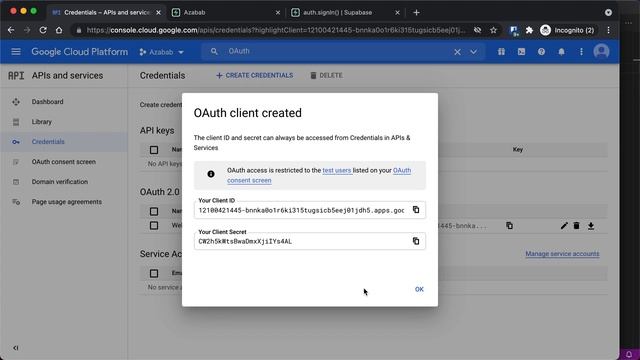Toggle the OAuth 2.0 header checkbox
640x360 pixels.
[x=154, y=211]
